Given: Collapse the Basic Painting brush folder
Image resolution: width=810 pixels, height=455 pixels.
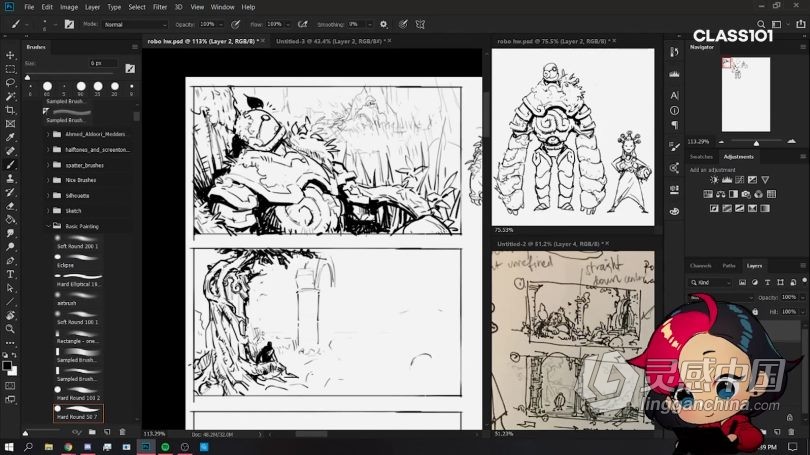Looking at the screenshot, I should point(48,226).
